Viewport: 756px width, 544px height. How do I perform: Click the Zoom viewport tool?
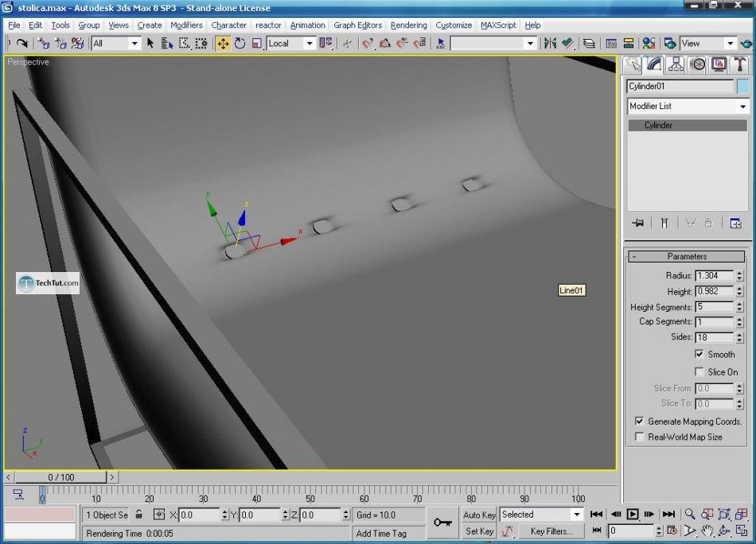pyautogui.click(x=690, y=514)
